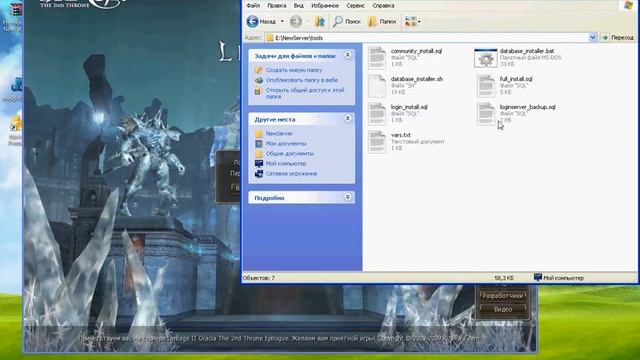Click Видео button in Lineage window
The image size is (640, 360).
503,309
